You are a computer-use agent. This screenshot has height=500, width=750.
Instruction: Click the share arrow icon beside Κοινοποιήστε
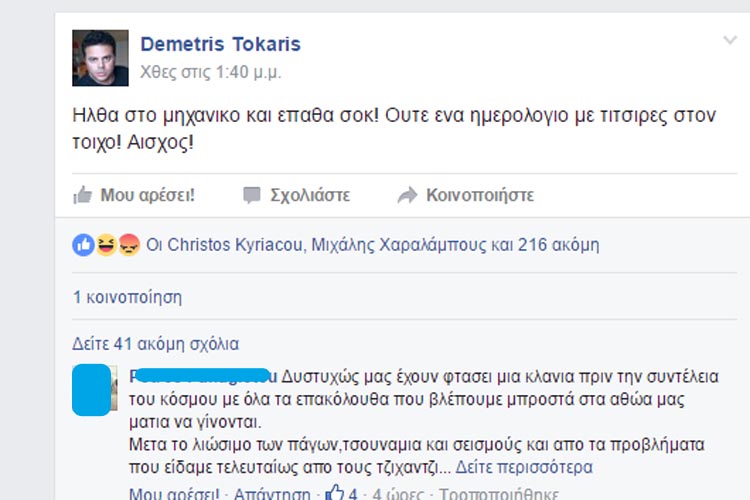coord(408,195)
